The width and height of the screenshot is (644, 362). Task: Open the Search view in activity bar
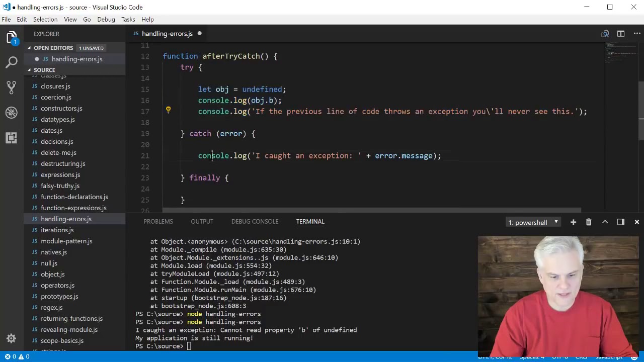click(12, 62)
